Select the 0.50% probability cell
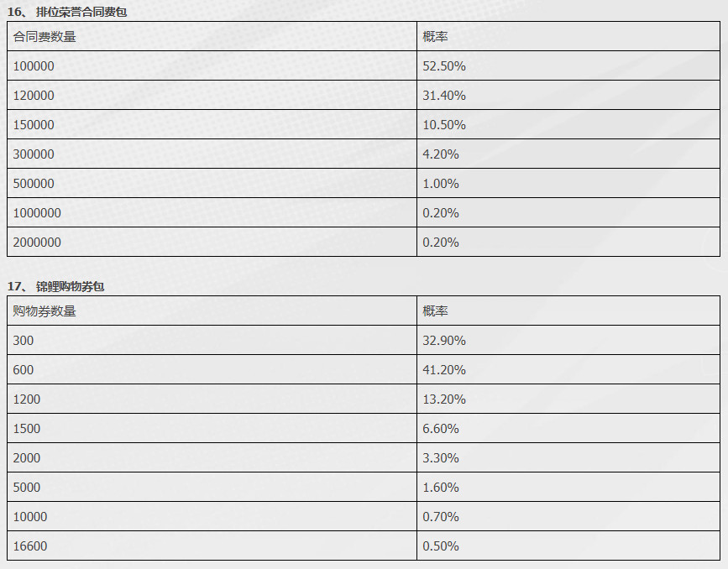 coord(568,546)
